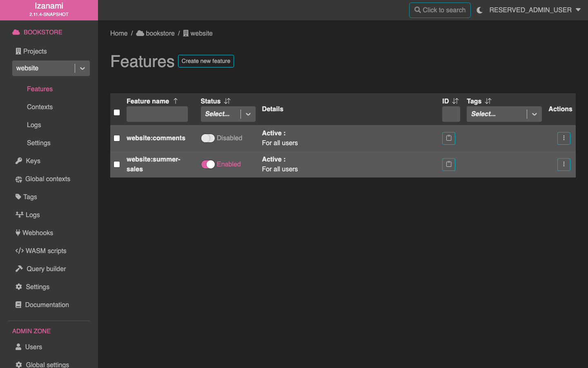Toggle dark mode moon icon
588x368 pixels.
[479, 10]
